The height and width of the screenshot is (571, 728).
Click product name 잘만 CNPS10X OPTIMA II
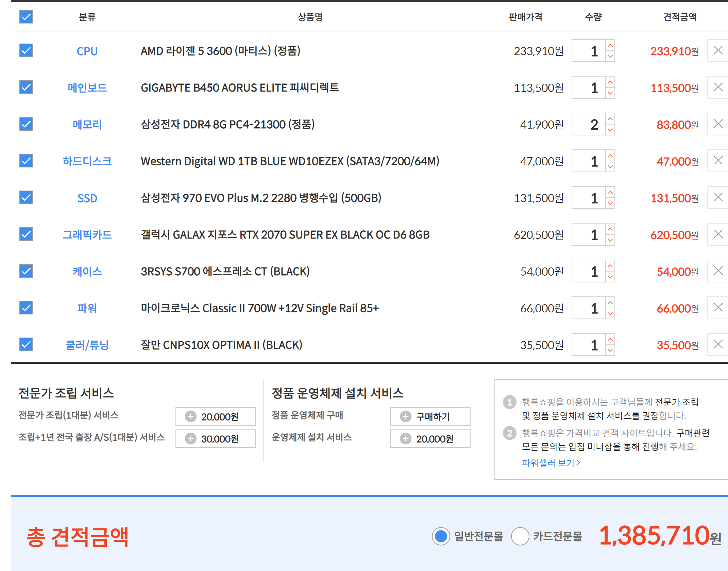(x=221, y=345)
